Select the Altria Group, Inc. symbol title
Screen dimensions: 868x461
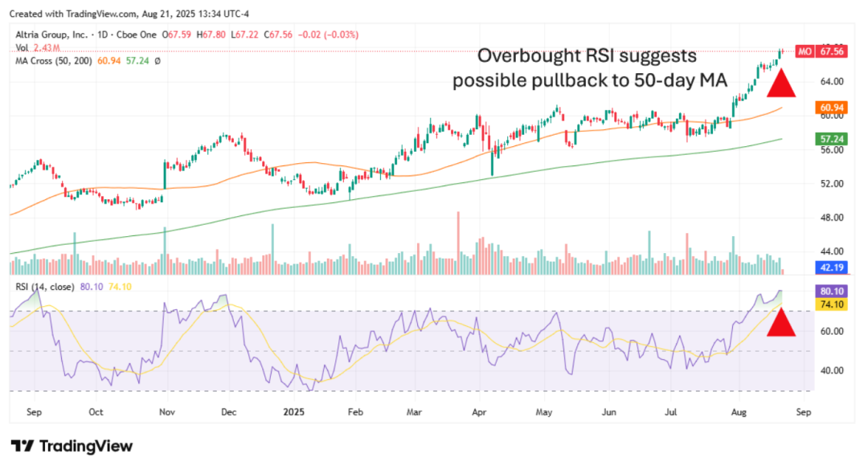(51, 35)
